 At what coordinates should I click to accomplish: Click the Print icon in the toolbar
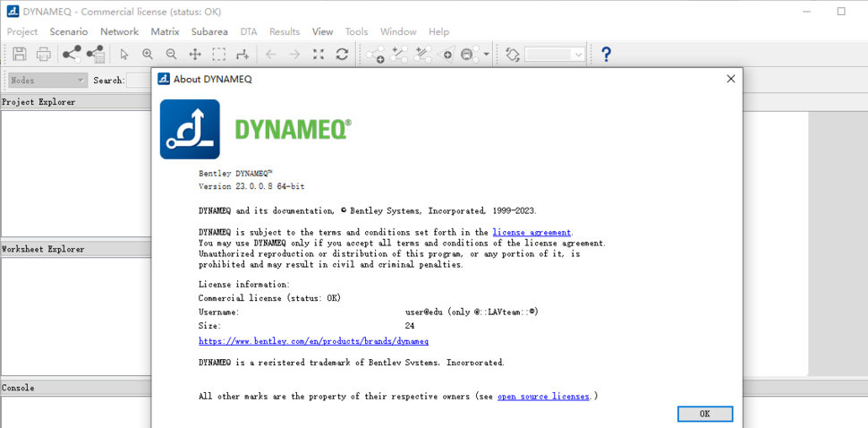coord(44,54)
